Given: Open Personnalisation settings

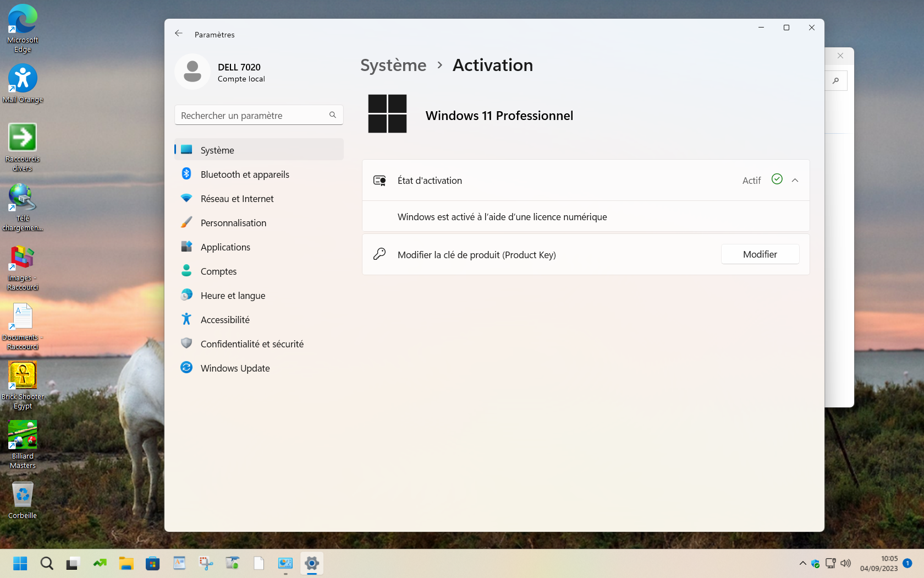Looking at the screenshot, I should click(x=259, y=222).
